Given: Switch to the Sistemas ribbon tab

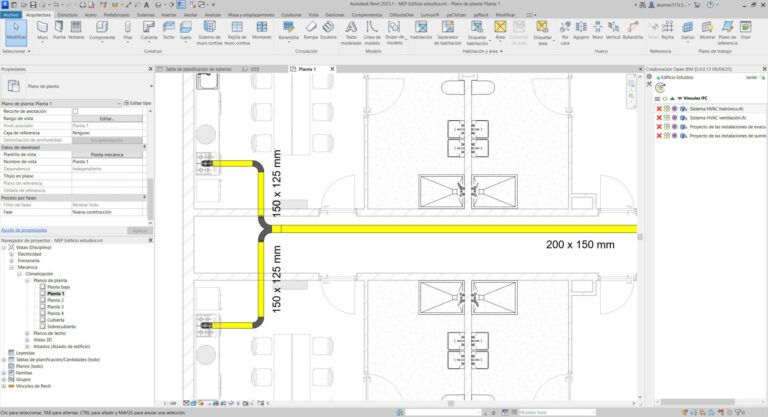Looking at the screenshot, I should [x=145, y=15].
